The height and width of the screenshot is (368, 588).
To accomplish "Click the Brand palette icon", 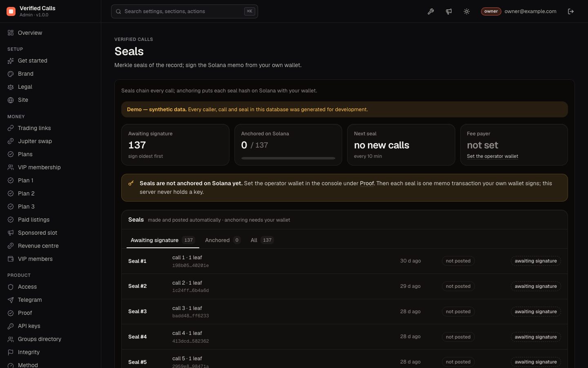I will point(11,74).
